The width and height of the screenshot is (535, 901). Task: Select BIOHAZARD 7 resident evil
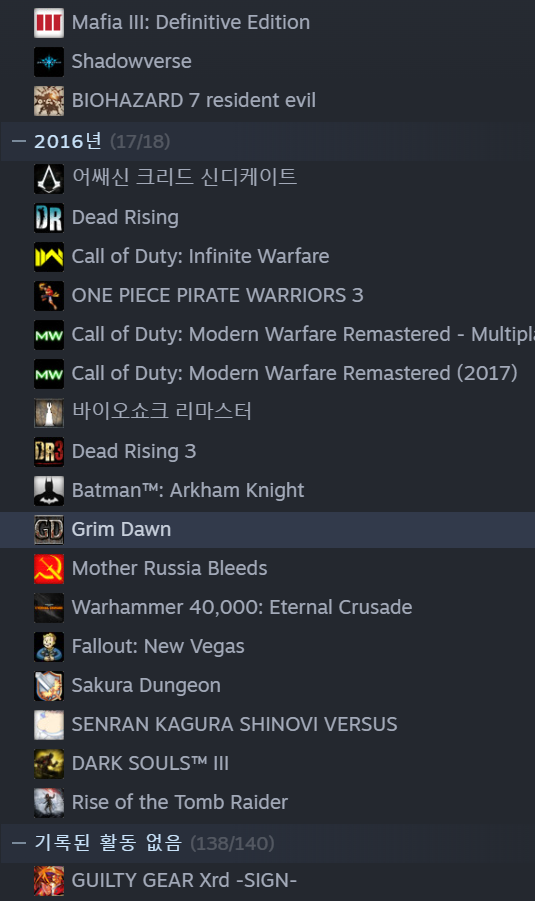click(267, 101)
